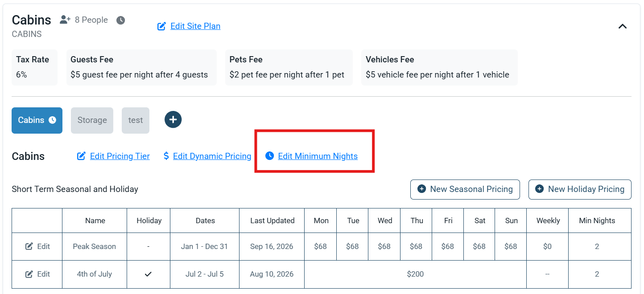This screenshot has width=644, height=294.
Task: Click the add people icon beside Cabins
Action: 65,20
